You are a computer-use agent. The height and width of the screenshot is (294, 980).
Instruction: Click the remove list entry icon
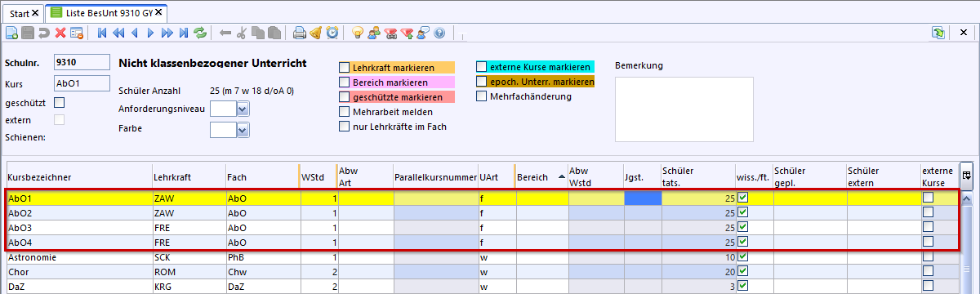pos(77,33)
